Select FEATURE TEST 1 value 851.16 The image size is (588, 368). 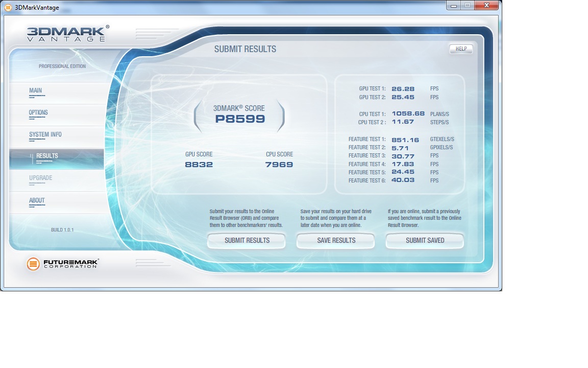tap(405, 140)
